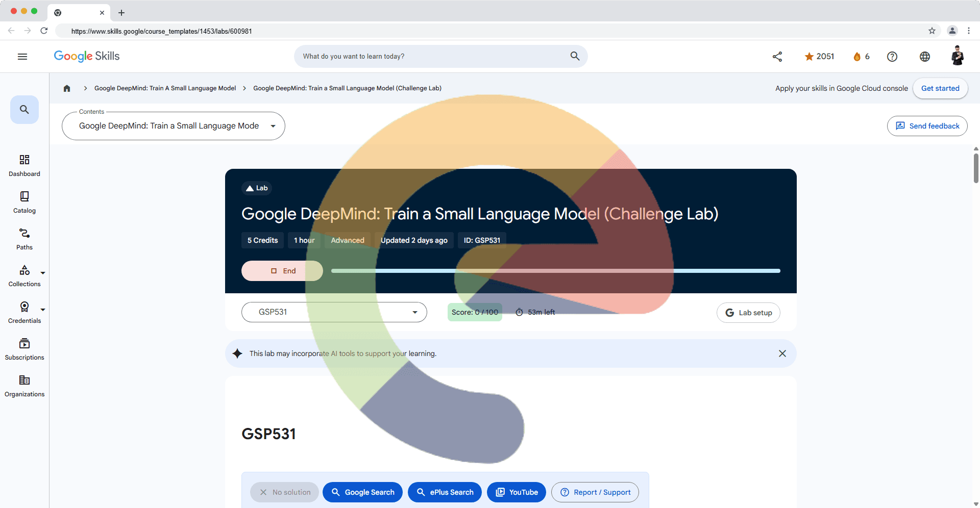Go to Dashboard in sidebar
The height and width of the screenshot is (508, 980).
(24, 166)
